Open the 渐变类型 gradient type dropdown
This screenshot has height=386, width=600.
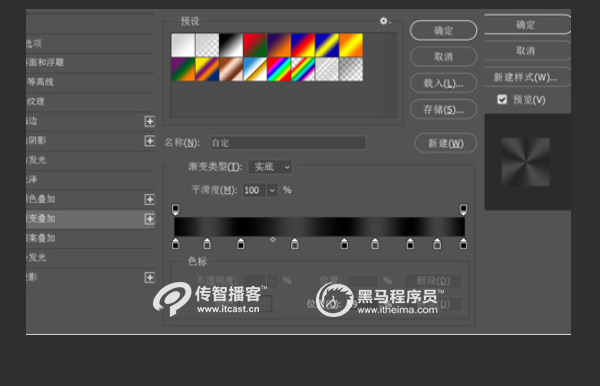click(x=270, y=167)
